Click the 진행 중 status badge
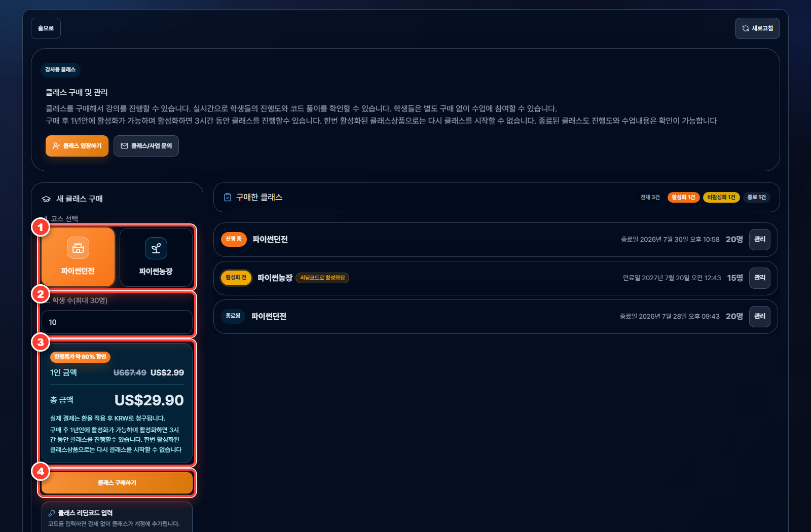The height and width of the screenshot is (532, 811). [x=234, y=239]
